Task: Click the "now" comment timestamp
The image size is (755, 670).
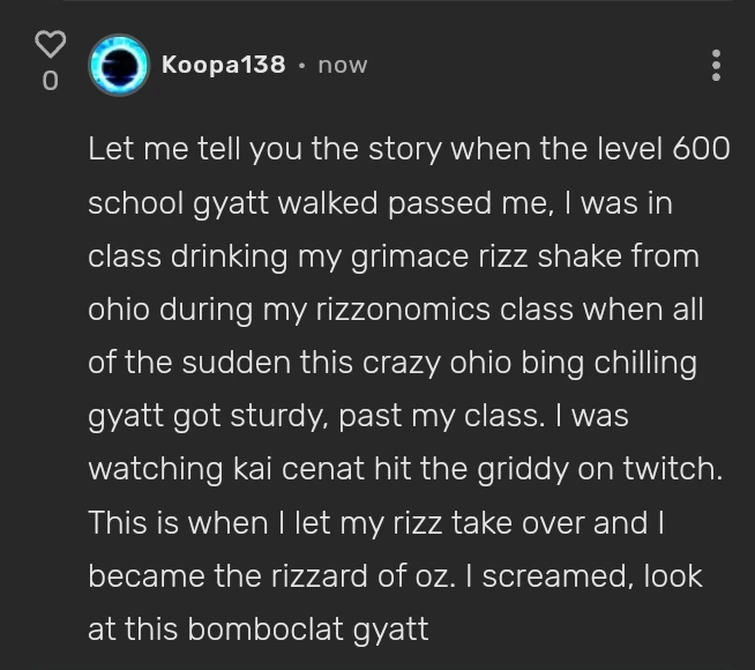Action: pyautogui.click(x=342, y=65)
